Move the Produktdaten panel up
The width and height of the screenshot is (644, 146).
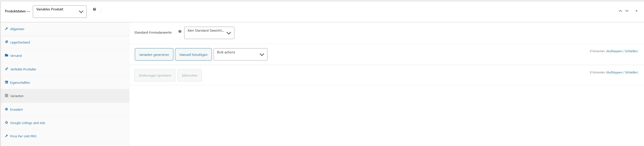pos(620,11)
